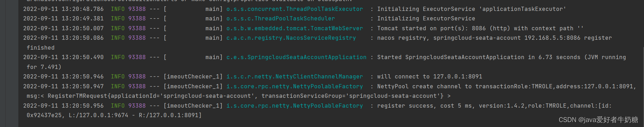Select timestamp 2022-09-11 13:20:50.007
This screenshot has height=127, width=644.
tap(63, 28)
